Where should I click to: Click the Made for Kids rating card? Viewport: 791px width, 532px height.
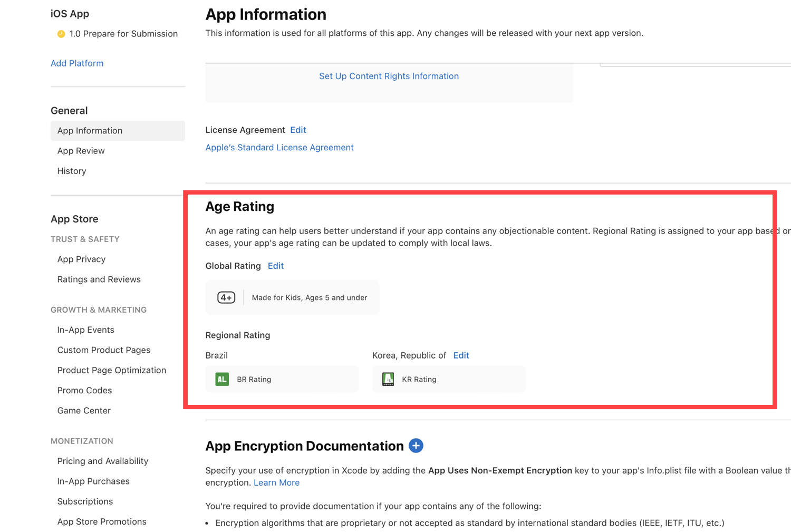tap(292, 297)
